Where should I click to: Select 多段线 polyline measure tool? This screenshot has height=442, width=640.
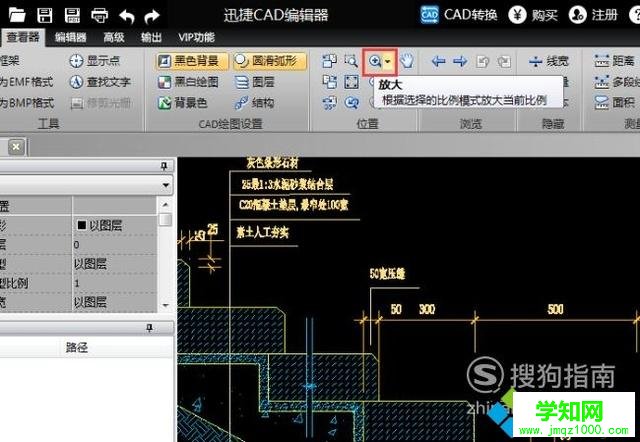pos(617,82)
